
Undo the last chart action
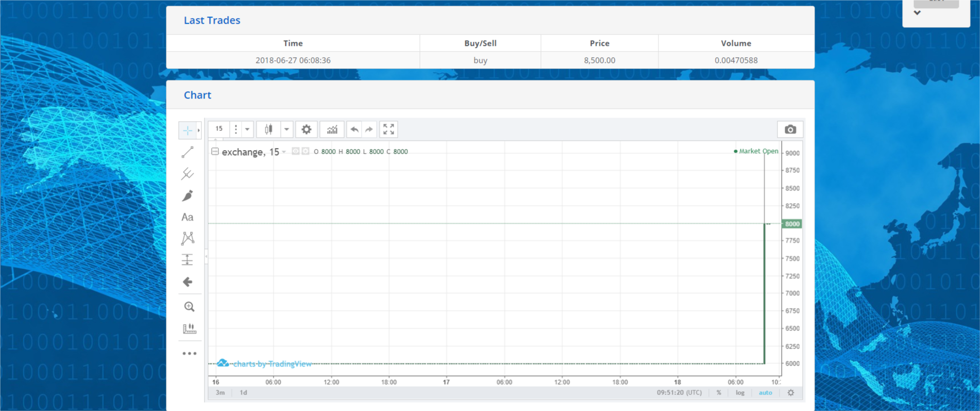[x=354, y=129]
